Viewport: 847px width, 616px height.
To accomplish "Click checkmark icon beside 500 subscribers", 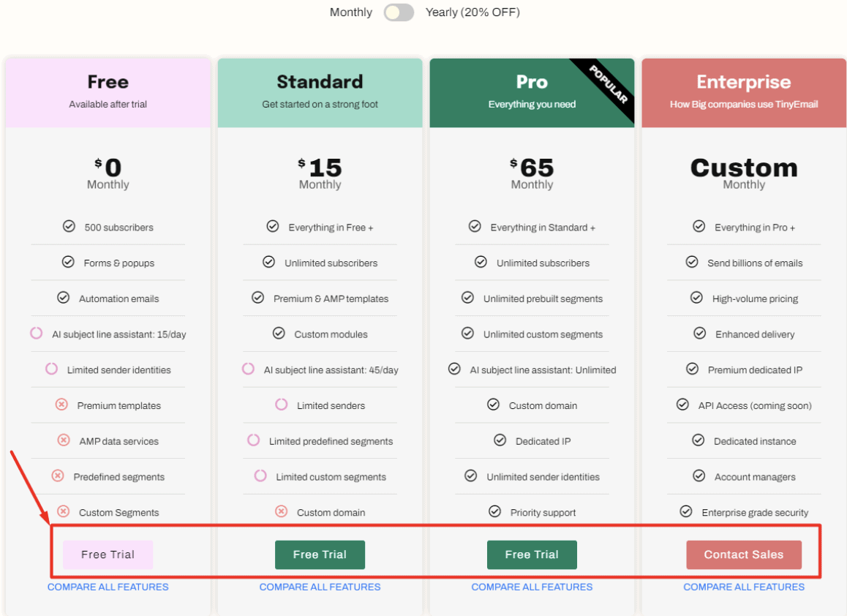I will tap(69, 227).
